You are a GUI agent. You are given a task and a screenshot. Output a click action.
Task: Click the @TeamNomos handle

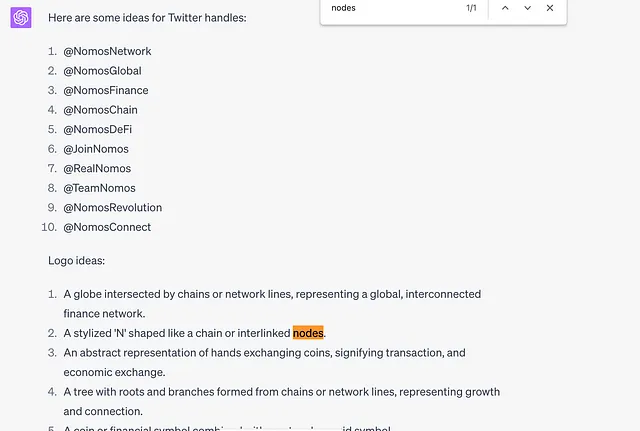[99, 189]
